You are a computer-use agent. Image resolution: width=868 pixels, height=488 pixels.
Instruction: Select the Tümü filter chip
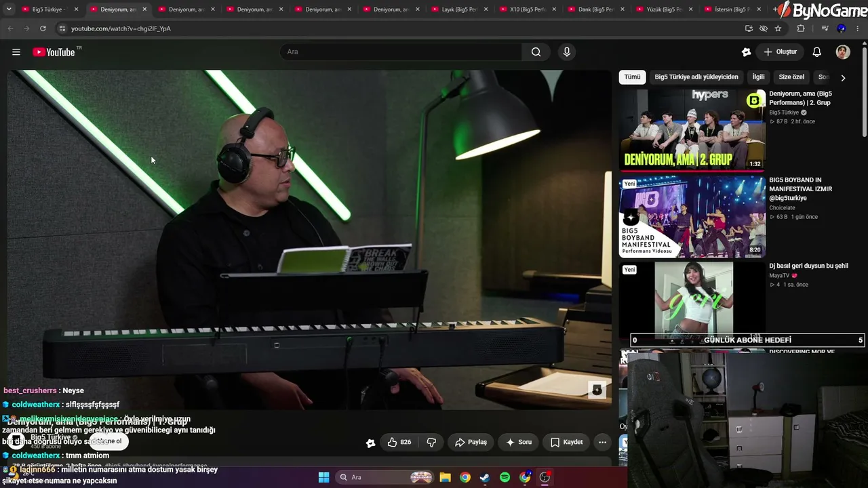pos(632,77)
